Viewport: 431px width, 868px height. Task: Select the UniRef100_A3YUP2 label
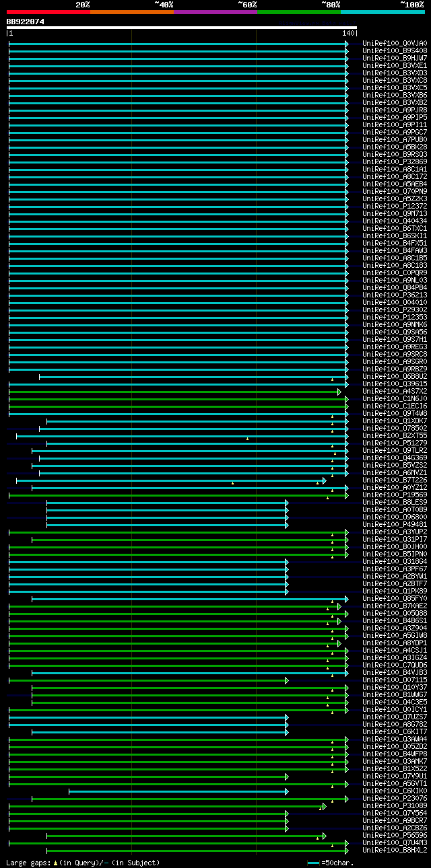pos(395,532)
